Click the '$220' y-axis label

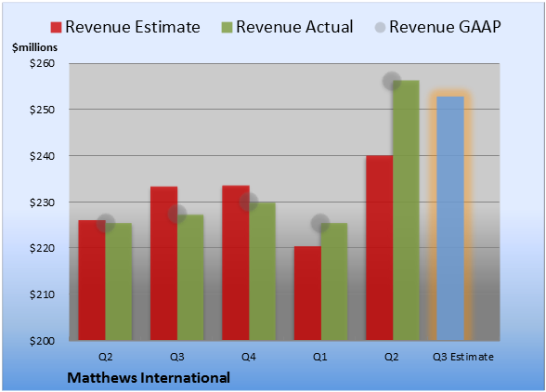[42, 248]
